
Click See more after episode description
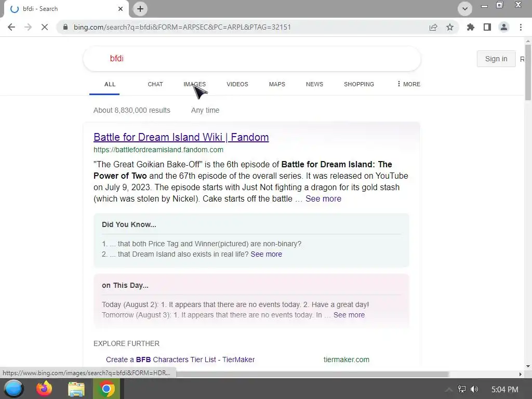323,199
